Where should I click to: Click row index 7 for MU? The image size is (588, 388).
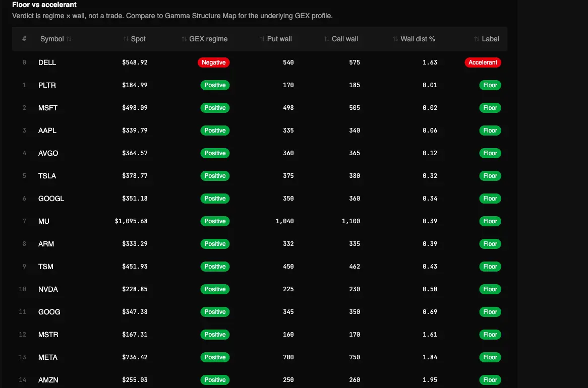(x=24, y=221)
